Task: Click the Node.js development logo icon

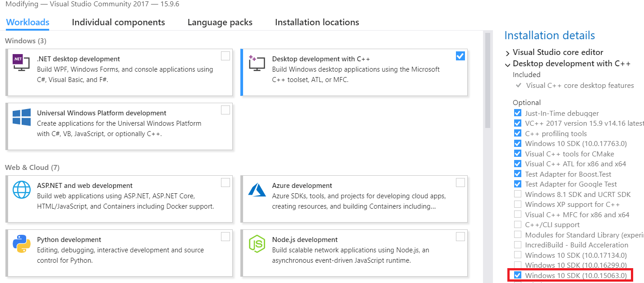Action: 257,244
